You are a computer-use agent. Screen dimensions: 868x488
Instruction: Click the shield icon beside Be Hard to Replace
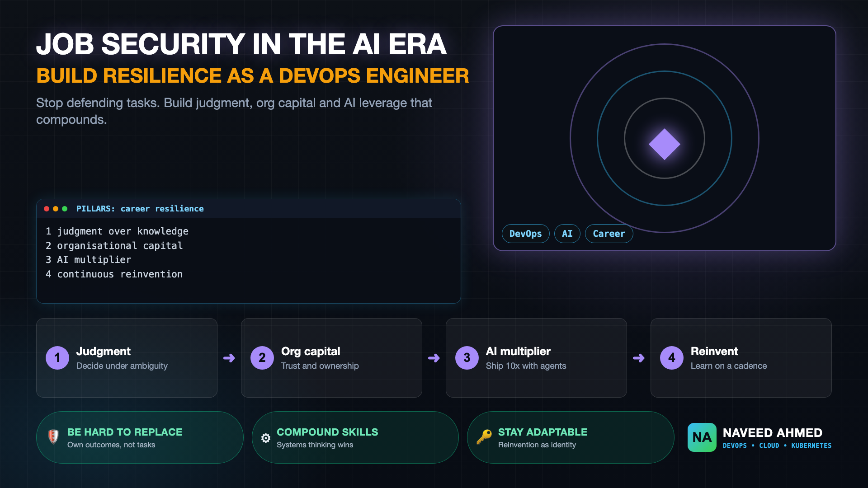click(x=53, y=436)
